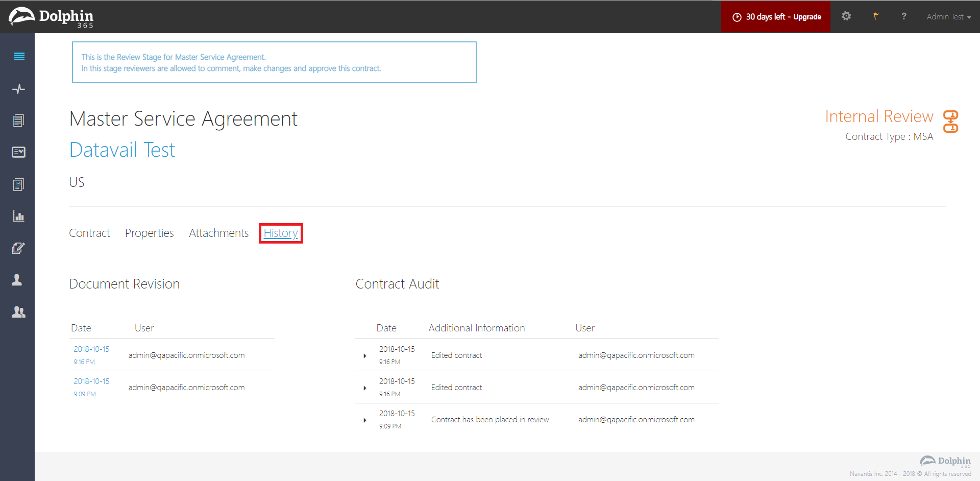Click the user email in the 9:09 PM revision row
This screenshot has width=980, height=481.
(186, 388)
